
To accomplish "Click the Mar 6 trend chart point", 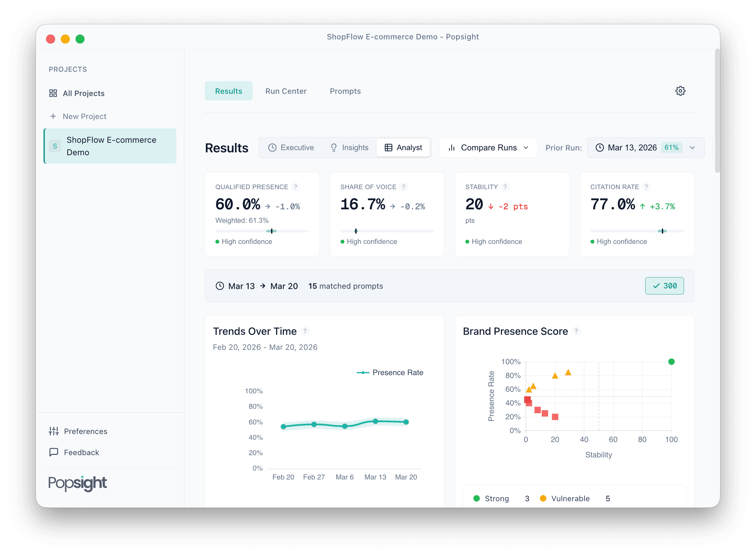I will (x=345, y=426).
